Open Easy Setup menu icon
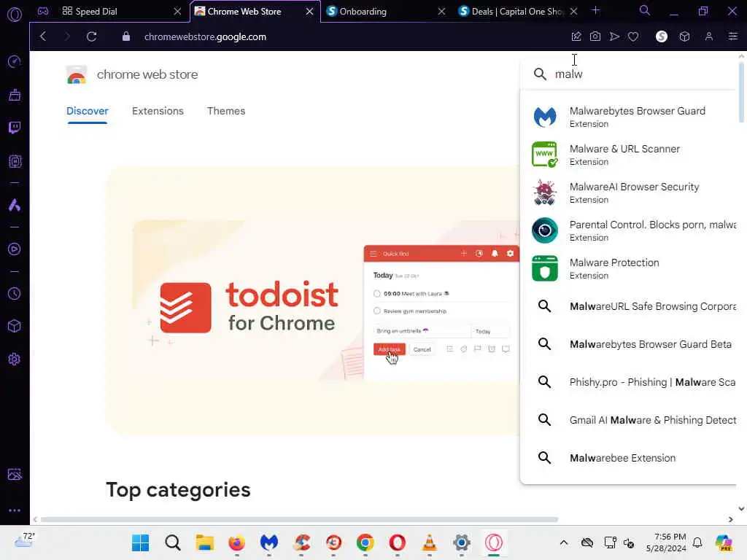The width and height of the screenshot is (747, 560). pos(733,36)
